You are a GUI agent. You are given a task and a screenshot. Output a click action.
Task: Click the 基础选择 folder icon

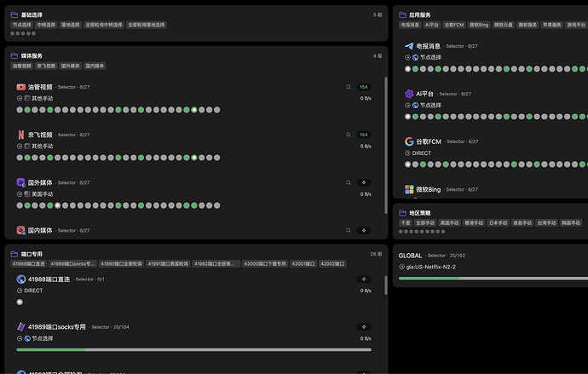14,15
